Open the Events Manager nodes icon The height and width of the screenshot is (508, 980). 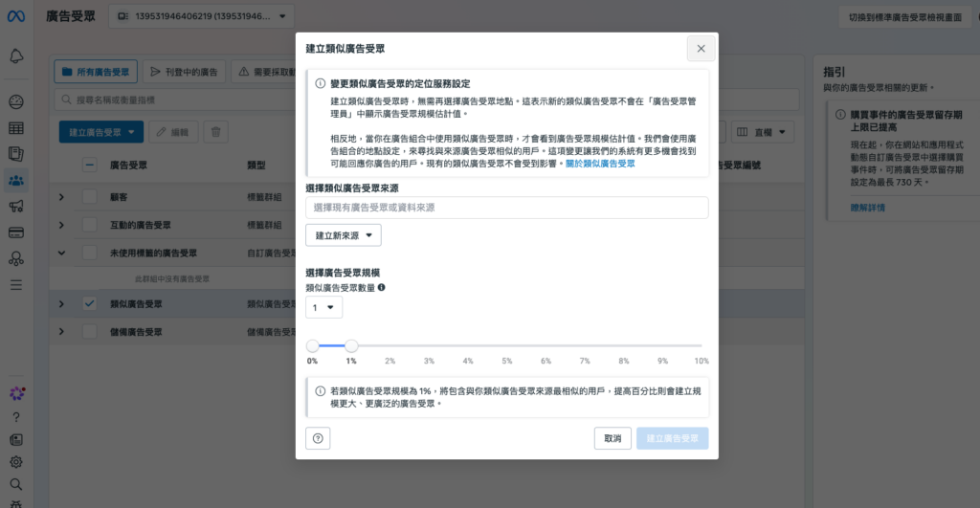click(x=16, y=258)
